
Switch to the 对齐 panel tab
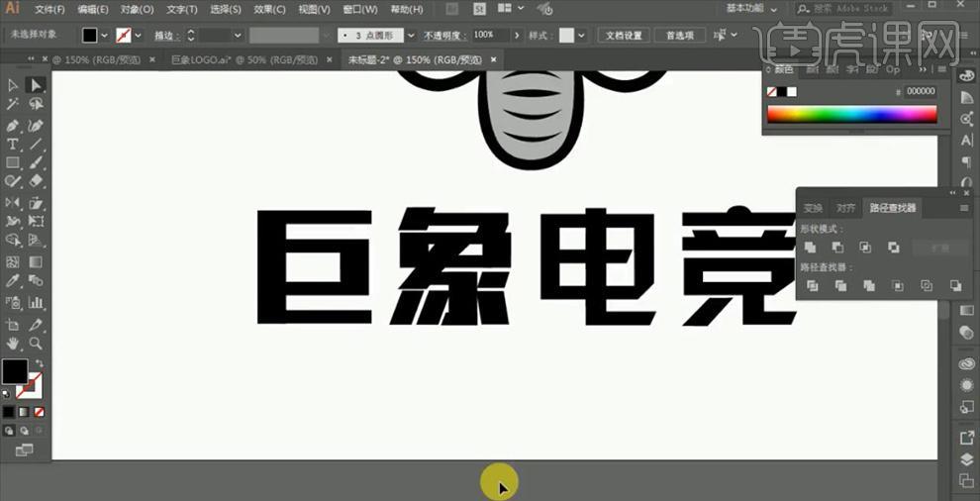846,208
